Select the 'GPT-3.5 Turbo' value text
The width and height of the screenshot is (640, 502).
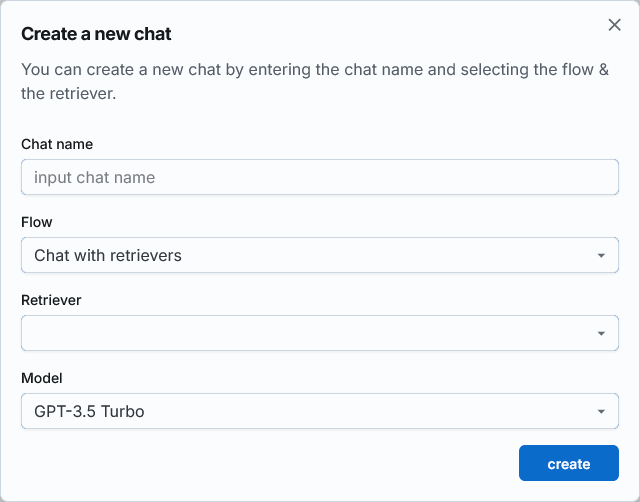click(x=89, y=411)
